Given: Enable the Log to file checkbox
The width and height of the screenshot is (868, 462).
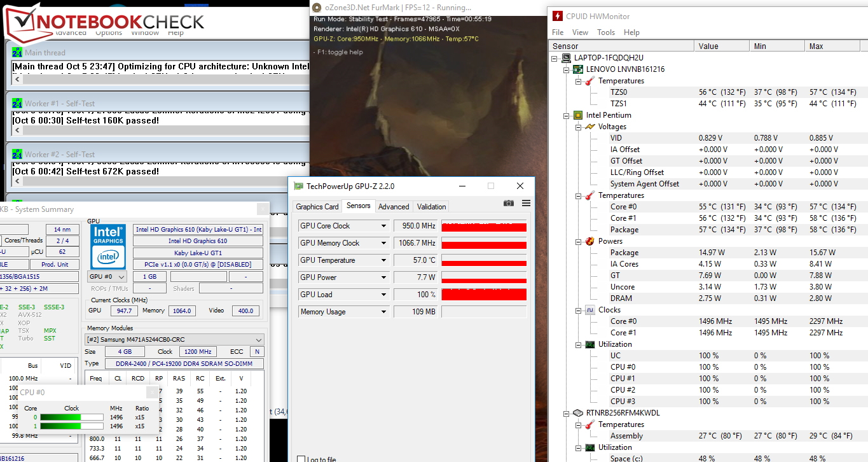Looking at the screenshot, I should [x=301, y=459].
